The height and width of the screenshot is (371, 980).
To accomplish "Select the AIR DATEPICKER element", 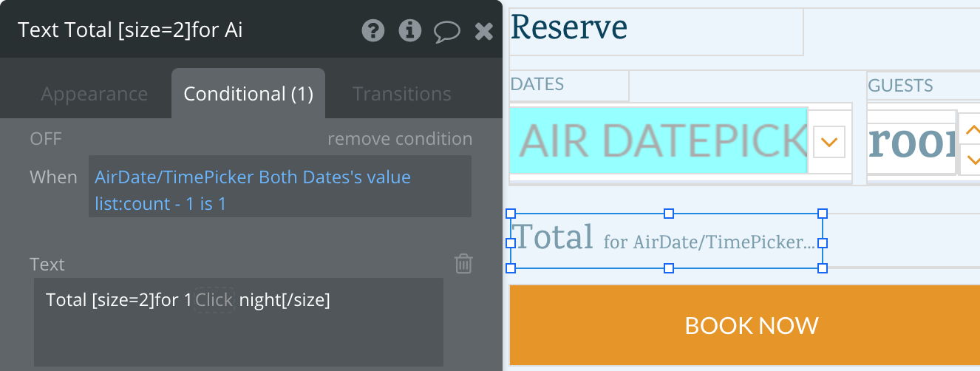I will click(x=659, y=140).
